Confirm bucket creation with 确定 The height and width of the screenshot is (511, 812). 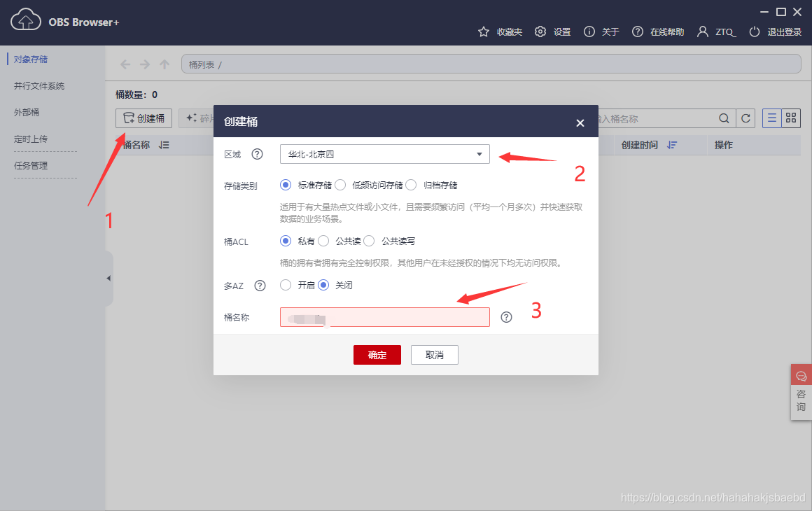377,355
